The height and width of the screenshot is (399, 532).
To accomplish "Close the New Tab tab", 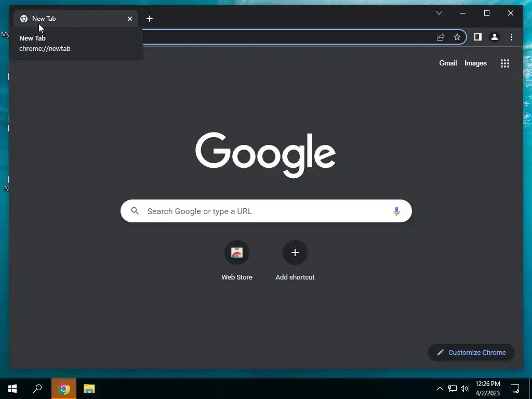I will 129,19.
